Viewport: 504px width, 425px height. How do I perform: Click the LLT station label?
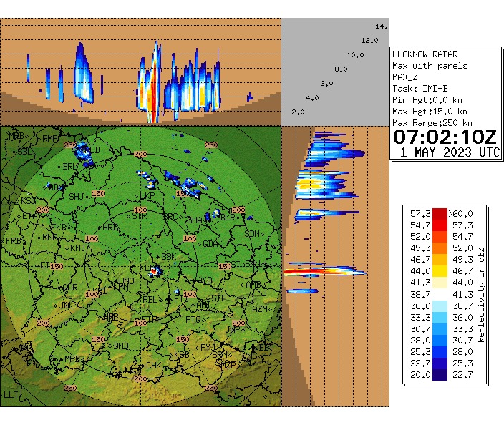click(x=11, y=394)
